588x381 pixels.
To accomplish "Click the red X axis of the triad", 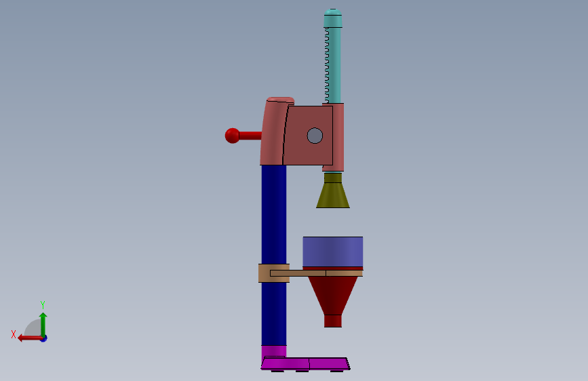I will 30,338.
